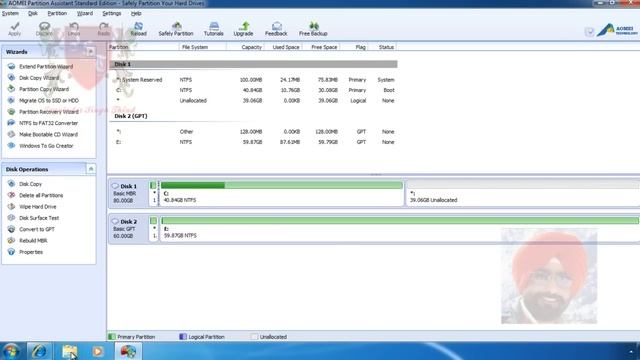This screenshot has height=360, width=640.
Task: Select the C: NTFS partition row in list
Action: tap(253, 90)
